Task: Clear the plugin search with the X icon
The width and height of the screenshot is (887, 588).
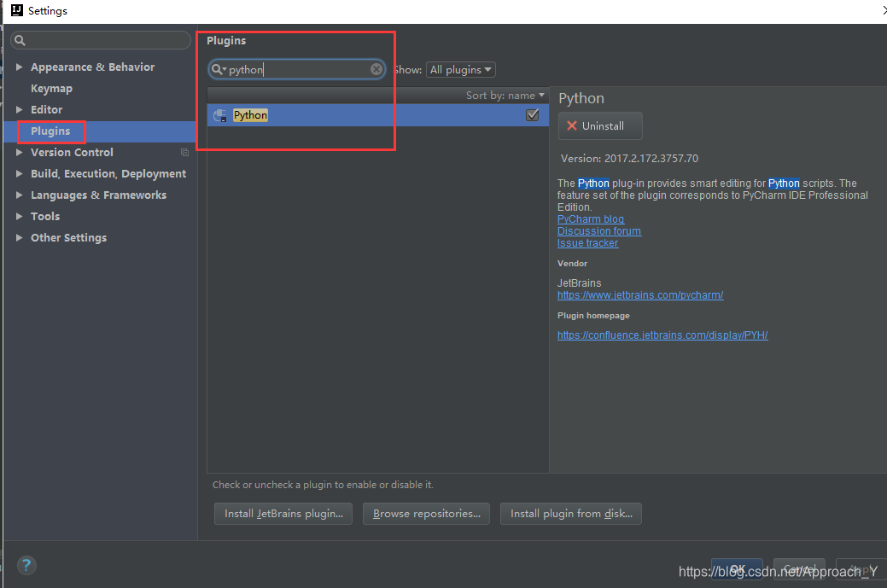Action: [x=376, y=69]
